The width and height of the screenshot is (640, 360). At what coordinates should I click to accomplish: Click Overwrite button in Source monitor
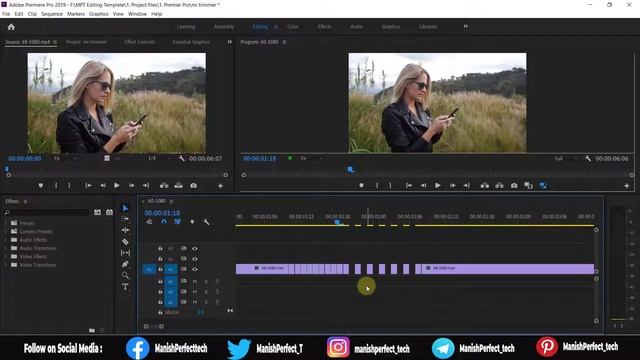click(x=178, y=186)
